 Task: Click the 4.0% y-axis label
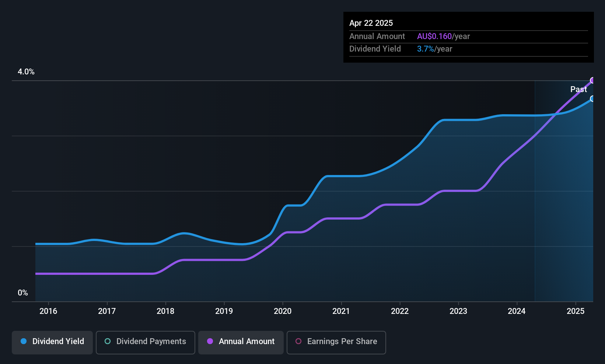(26, 72)
